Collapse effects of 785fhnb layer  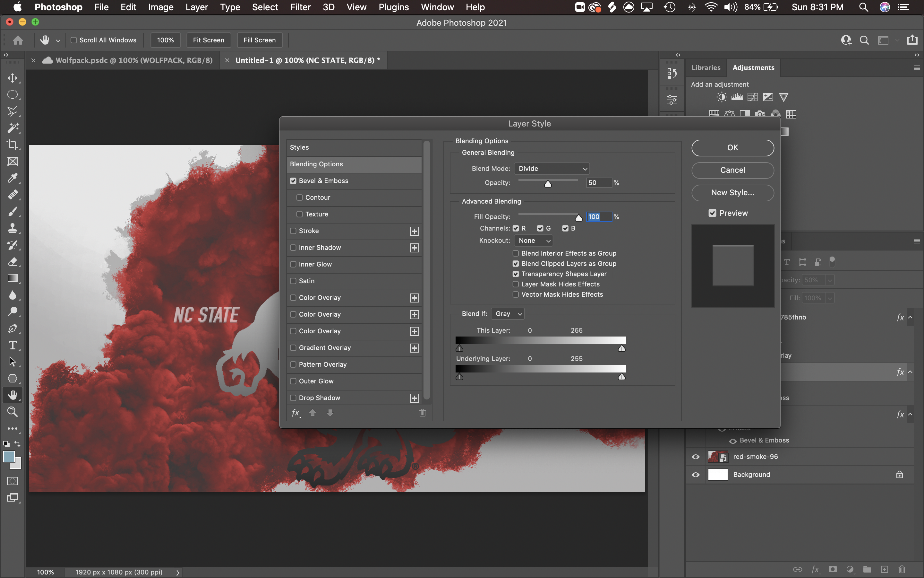[x=910, y=317]
